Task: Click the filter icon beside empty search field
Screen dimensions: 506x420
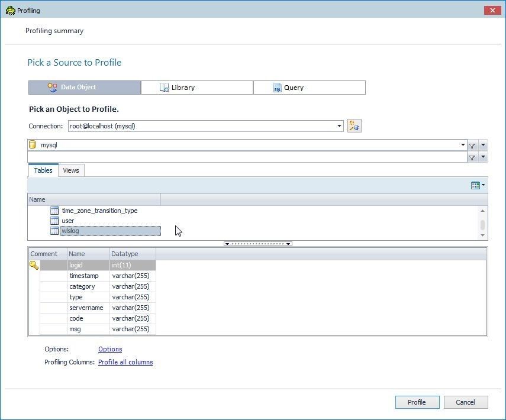Action: [x=472, y=157]
